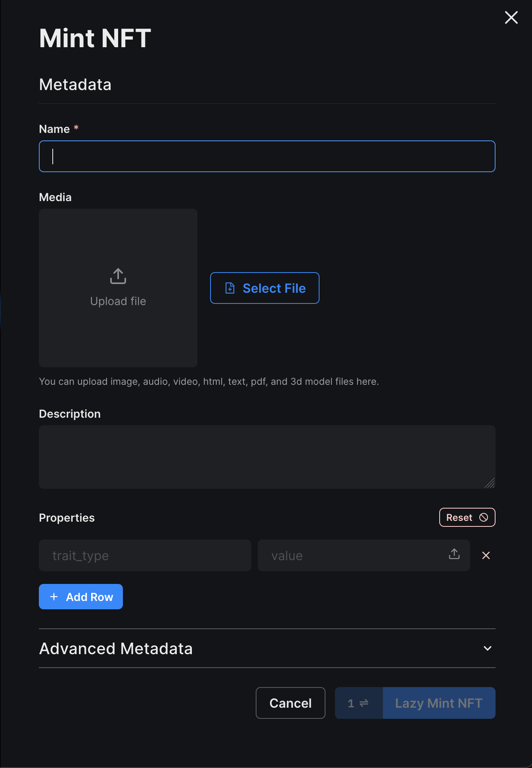Remove the property row using the X icon

point(486,555)
